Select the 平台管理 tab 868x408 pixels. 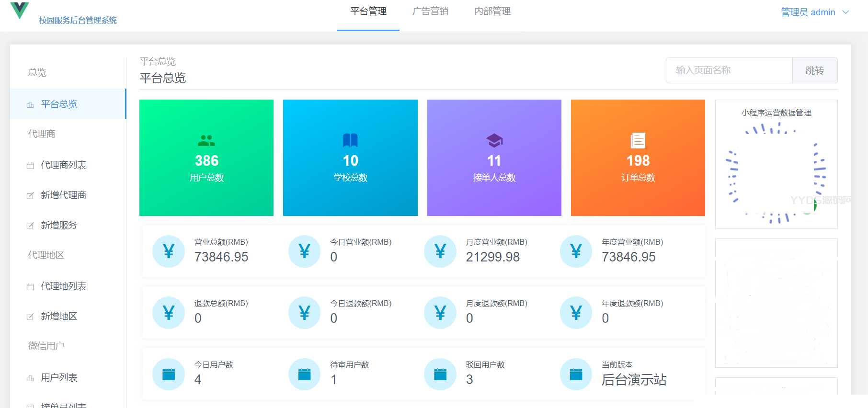click(x=368, y=11)
